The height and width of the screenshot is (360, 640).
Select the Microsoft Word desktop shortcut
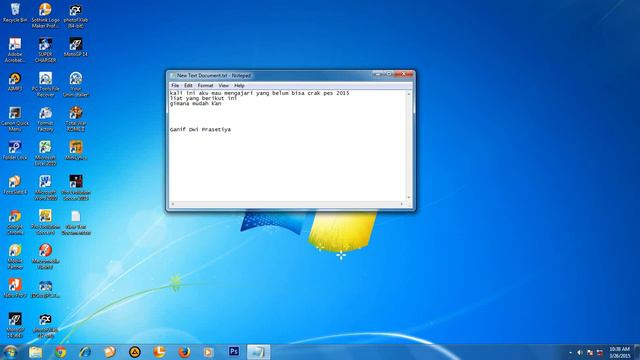[x=45, y=188]
